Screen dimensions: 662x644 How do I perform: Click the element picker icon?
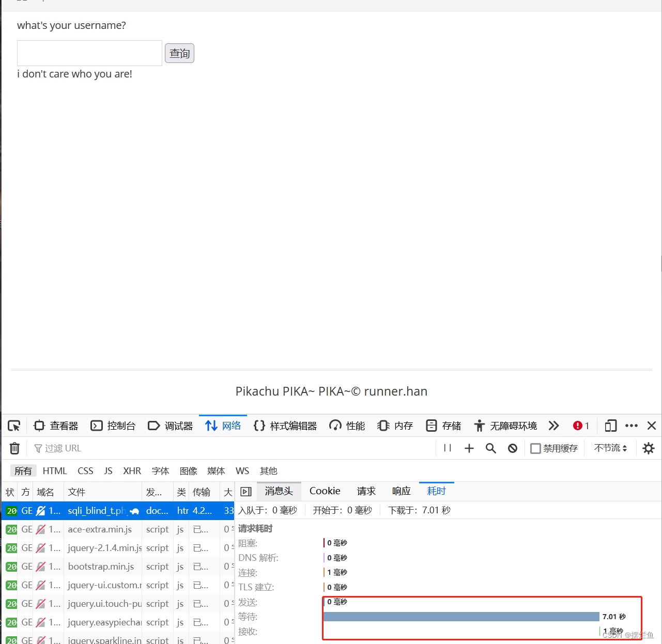pyautogui.click(x=14, y=426)
